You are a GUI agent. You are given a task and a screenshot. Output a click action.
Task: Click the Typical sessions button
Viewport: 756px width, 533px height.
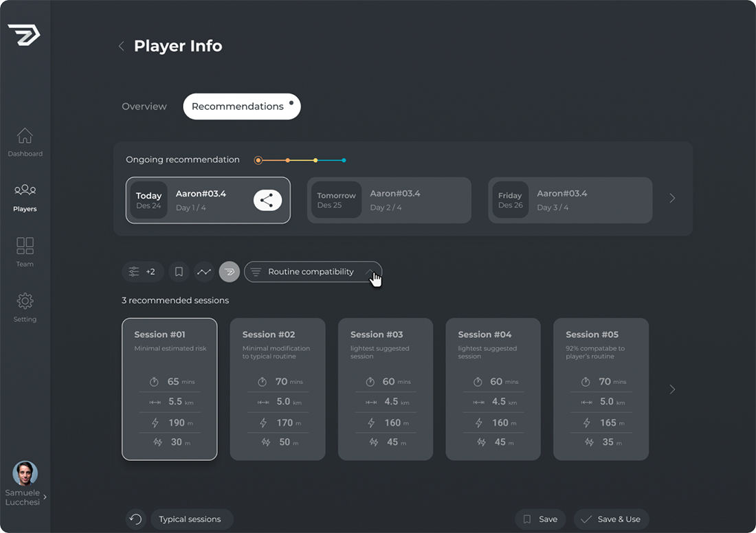tap(191, 519)
